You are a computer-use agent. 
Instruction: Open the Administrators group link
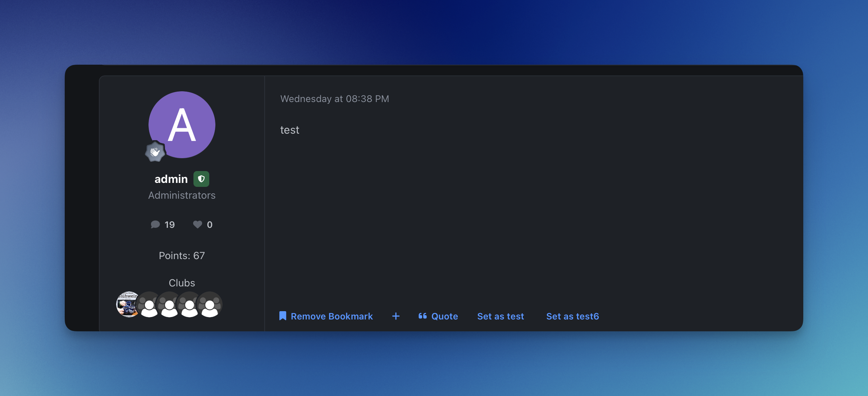coord(182,195)
